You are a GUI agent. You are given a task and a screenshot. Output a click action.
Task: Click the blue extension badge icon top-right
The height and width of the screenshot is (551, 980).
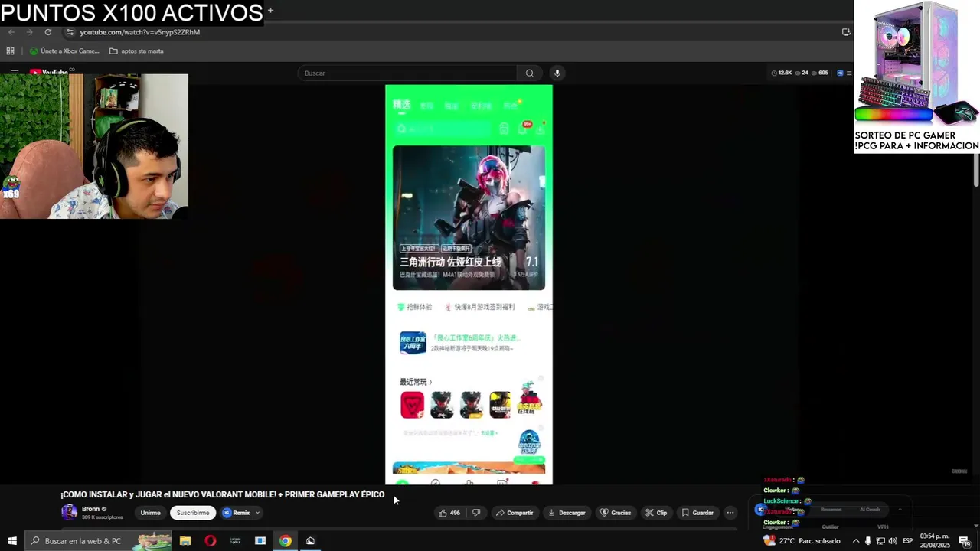click(x=840, y=73)
